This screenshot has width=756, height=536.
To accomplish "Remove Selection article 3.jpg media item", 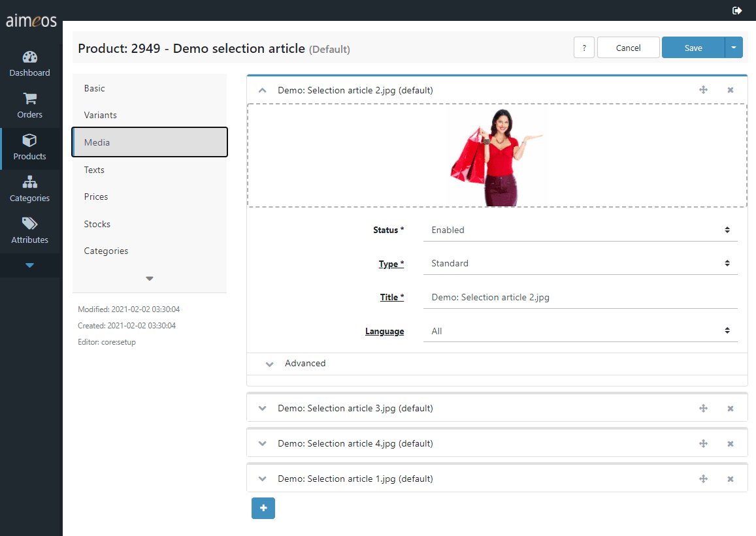I will [731, 409].
